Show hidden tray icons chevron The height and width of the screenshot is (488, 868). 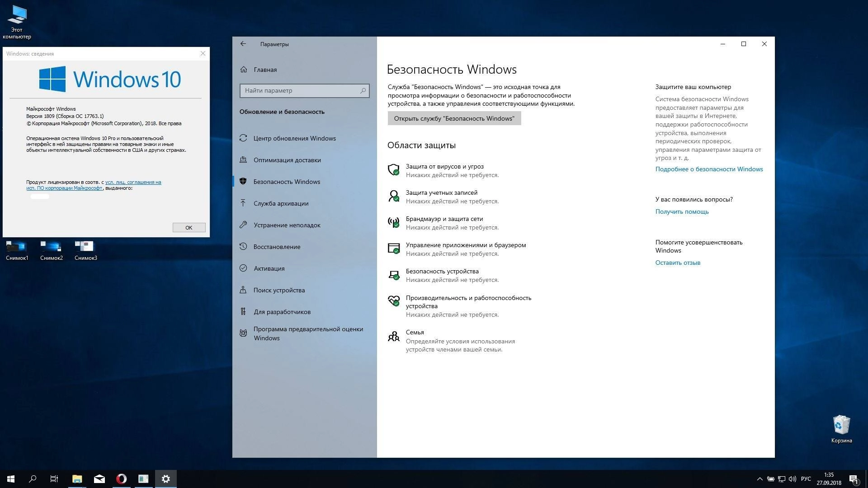759,479
